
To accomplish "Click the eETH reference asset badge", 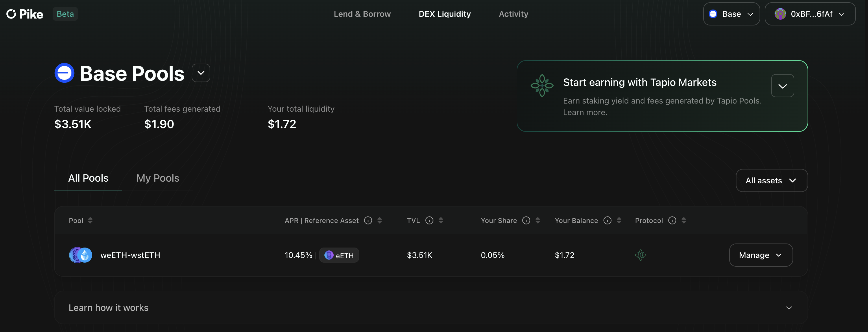I will pyautogui.click(x=339, y=255).
